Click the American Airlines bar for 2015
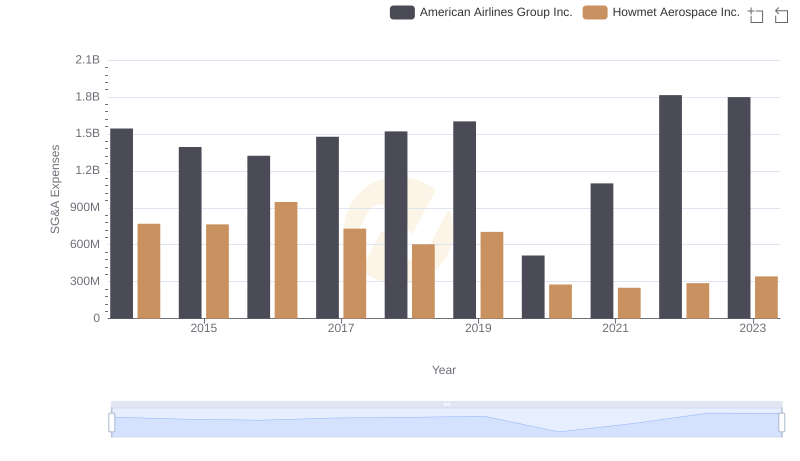The width and height of the screenshot is (800, 461). pyautogui.click(x=190, y=233)
